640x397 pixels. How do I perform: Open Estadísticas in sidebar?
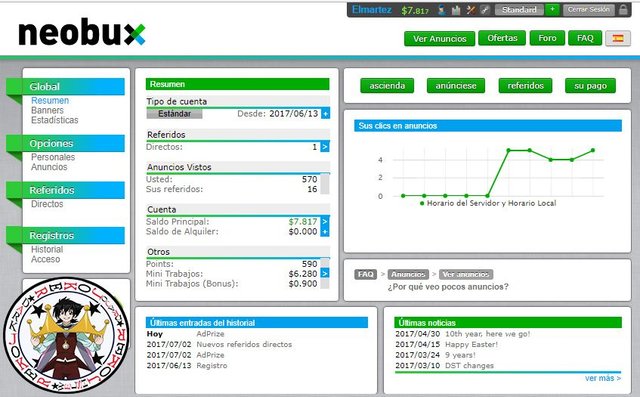[55, 120]
